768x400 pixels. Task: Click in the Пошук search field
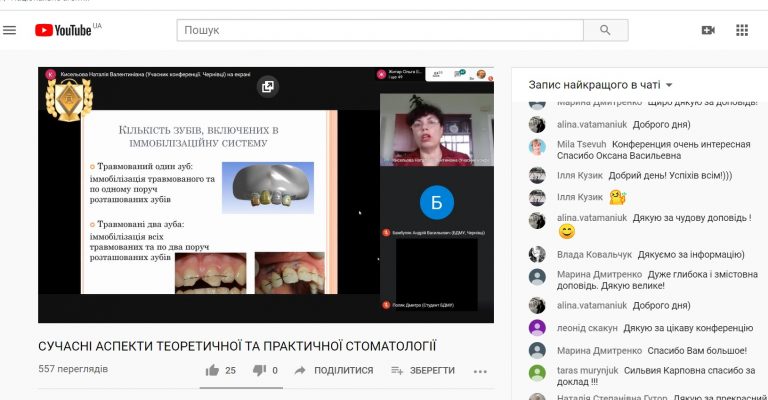pyautogui.click(x=379, y=30)
